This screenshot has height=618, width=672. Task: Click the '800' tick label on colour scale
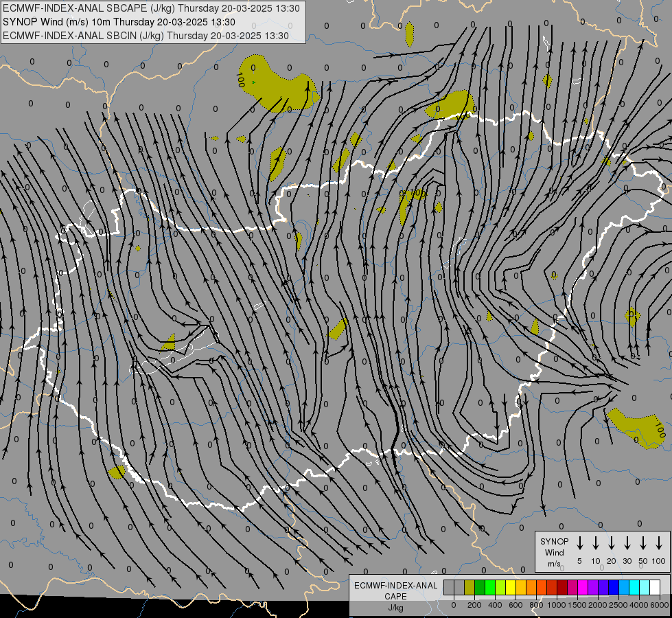536,605
